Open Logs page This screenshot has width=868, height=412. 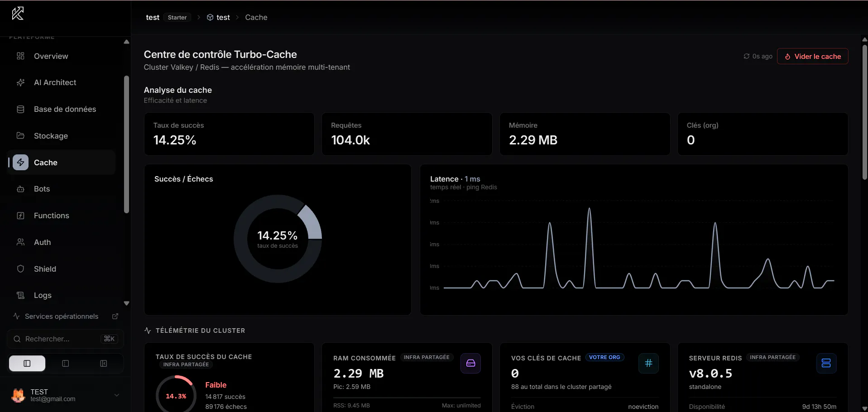[x=61, y=295]
